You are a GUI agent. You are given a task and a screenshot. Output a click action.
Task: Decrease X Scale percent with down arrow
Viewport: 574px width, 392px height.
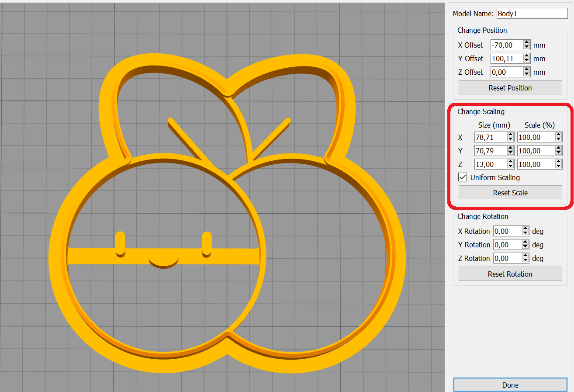(559, 139)
